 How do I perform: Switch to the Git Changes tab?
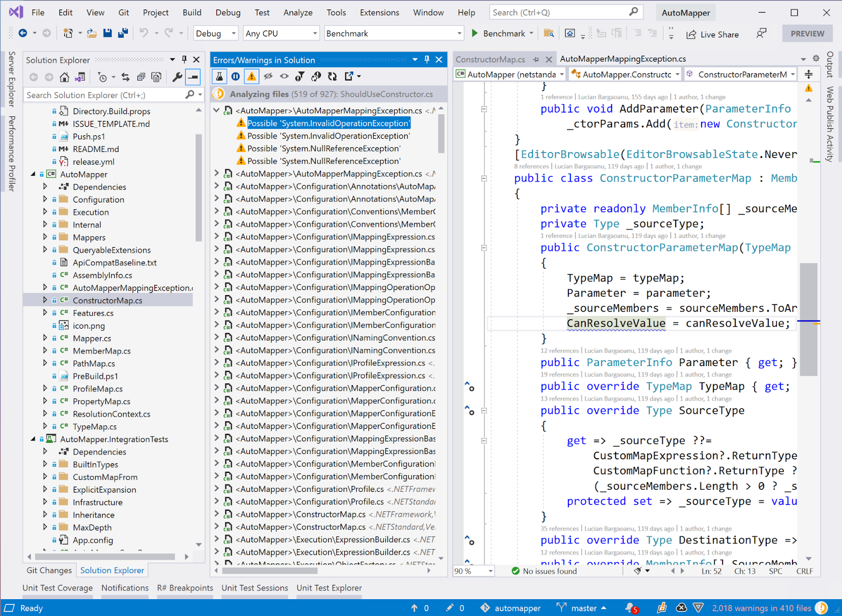click(x=49, y=570)
